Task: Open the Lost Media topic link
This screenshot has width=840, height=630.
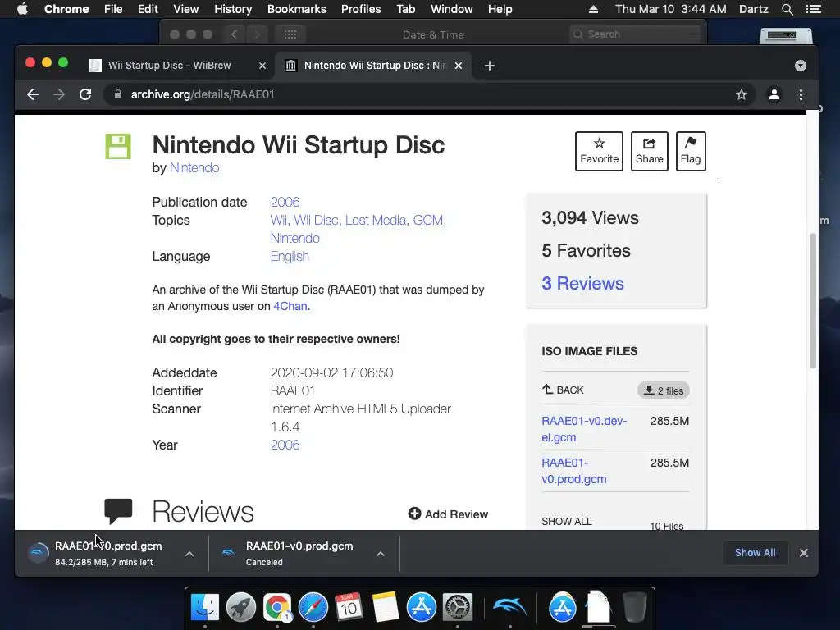Action: click(x=377, y=220)
